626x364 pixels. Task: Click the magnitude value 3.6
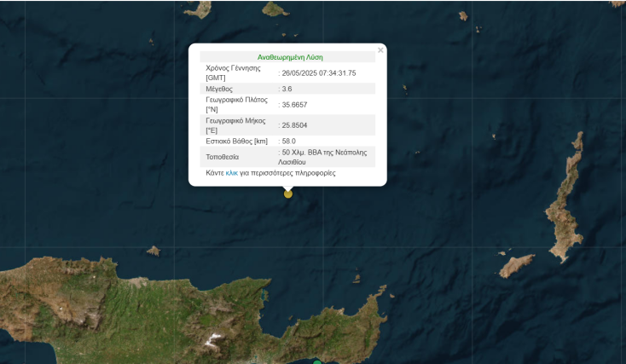pos(287,89)
